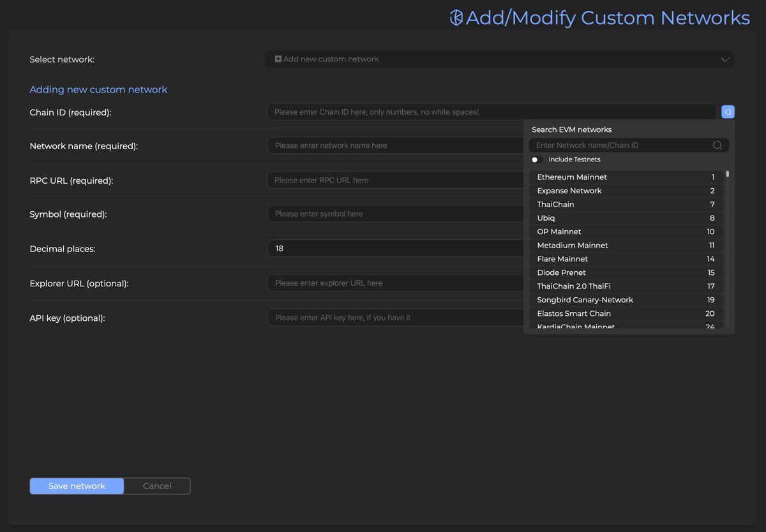Screen dimensions: 766x532
Task: Click the logo icon beside Add/Modify Custom Networks
Action: coord(456,18)
